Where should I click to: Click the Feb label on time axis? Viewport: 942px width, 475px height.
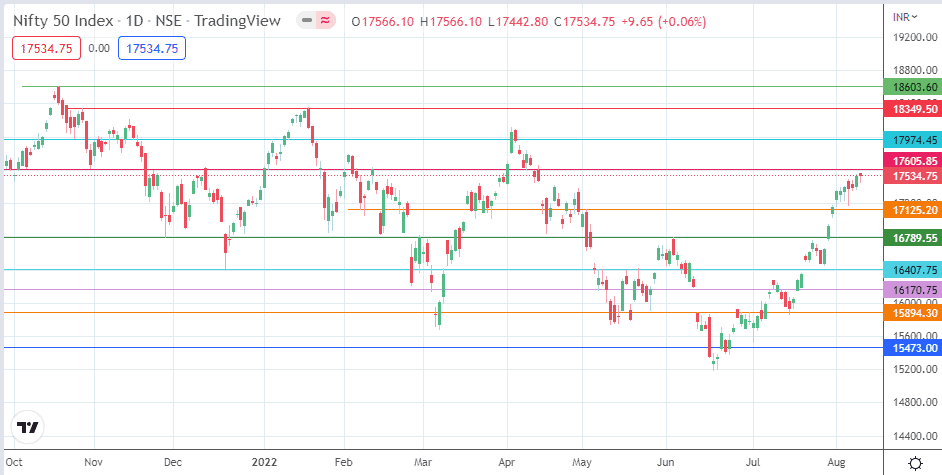(345, 462)
